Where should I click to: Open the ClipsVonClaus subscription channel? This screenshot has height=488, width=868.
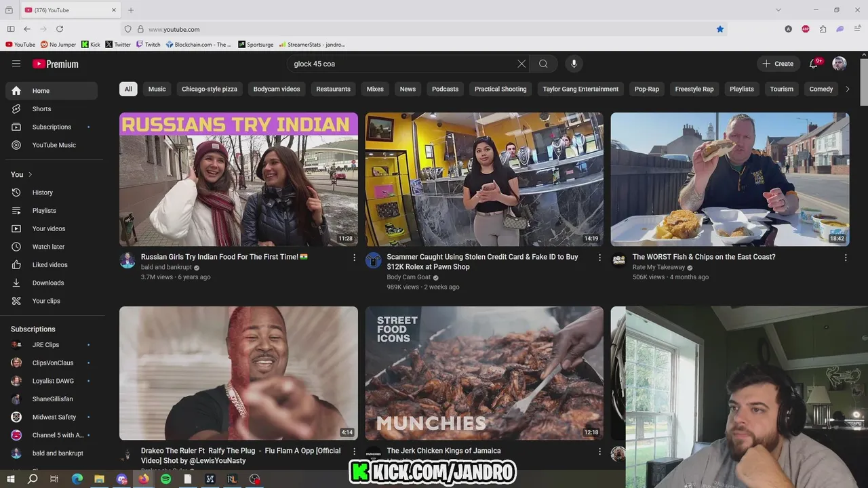[52, 363]
